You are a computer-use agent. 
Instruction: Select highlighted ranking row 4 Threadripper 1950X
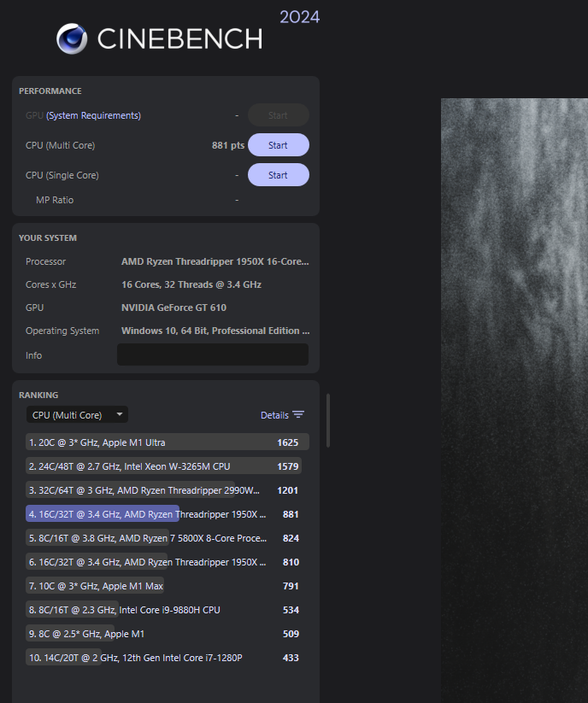pyautogui.click(x=168, y=514)
